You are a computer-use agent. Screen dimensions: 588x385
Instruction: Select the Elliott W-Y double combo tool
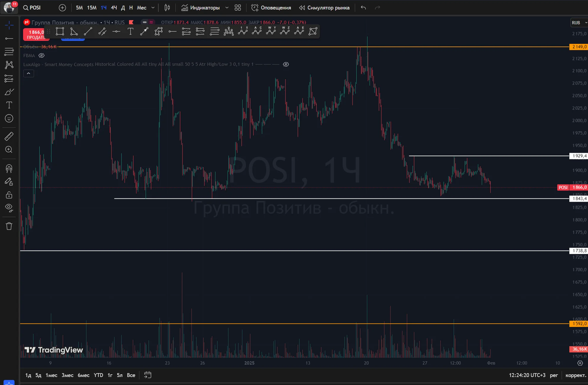coord(271,31)
